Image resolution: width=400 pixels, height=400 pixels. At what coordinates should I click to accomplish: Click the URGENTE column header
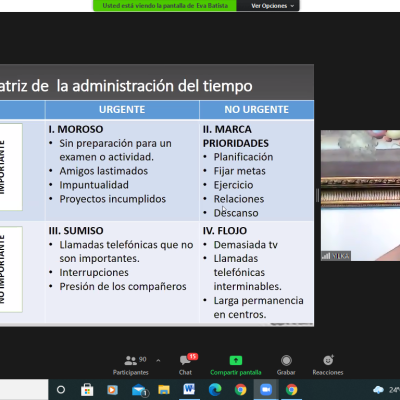point(122,109)
